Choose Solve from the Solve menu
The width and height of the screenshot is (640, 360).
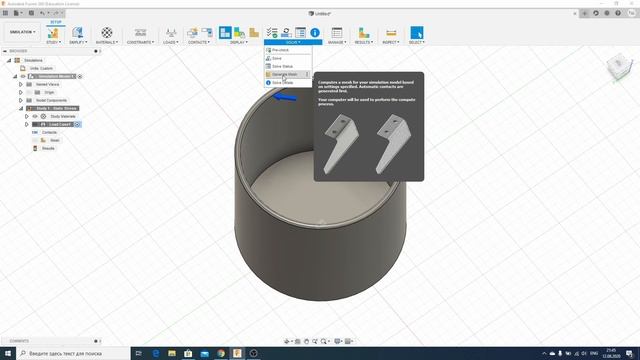click(x=288, y=58)
